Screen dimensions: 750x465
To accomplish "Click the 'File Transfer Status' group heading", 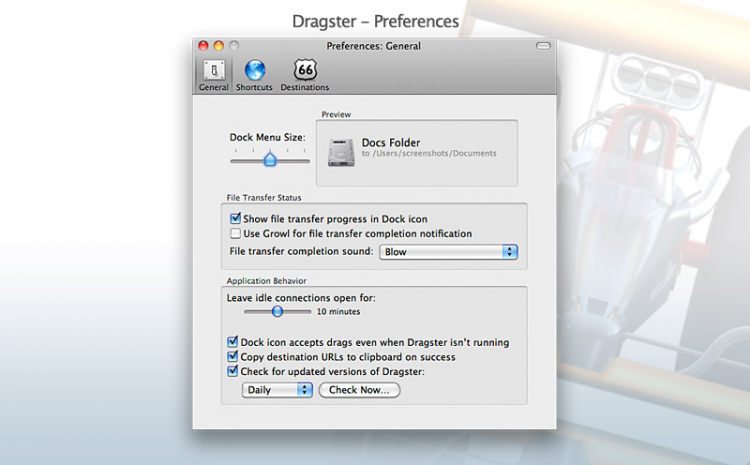I will click(x=264, y=198).
